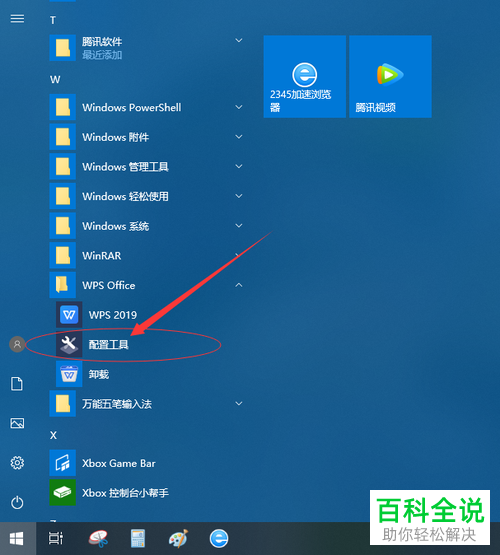Viewport: 500px width, 555px height.
Task: Click the user account avatar icon
Action: coord(17,344)
